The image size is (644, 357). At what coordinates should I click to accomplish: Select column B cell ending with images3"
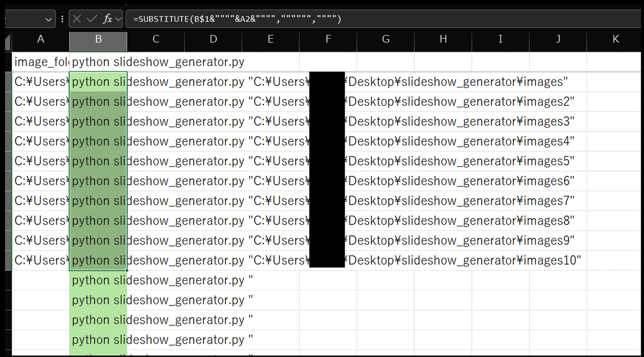(x=98, y=121)
